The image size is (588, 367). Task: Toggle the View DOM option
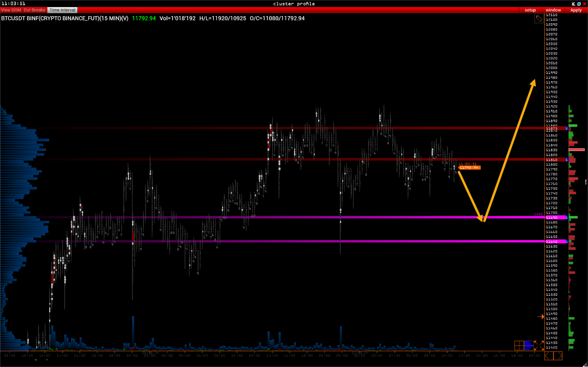click(11, 10)
